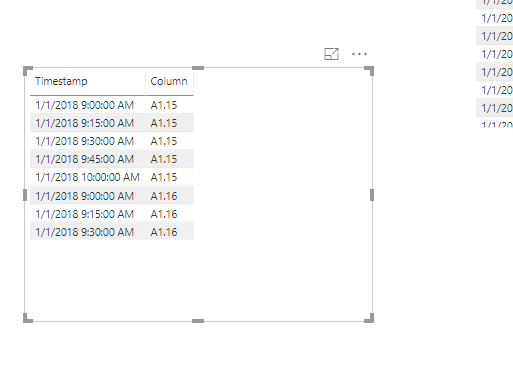Click the left-middle resize handle of the visual
Screen dimensions: 513x367
click(x=25, y=195)
